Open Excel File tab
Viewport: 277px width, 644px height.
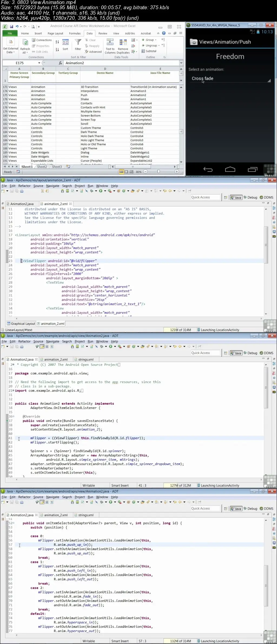click(x=10, y=33)
